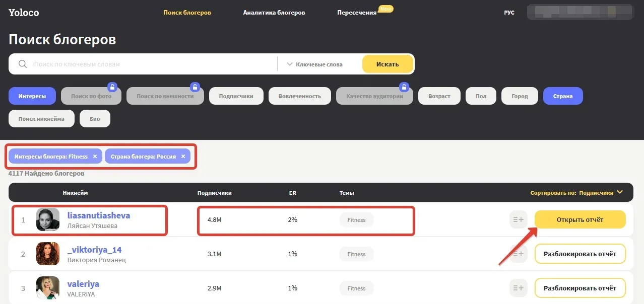This screenshot has width=644, height=304.
Task: Remove the Fitness interest filter tag
Action: tap(95, 157)
